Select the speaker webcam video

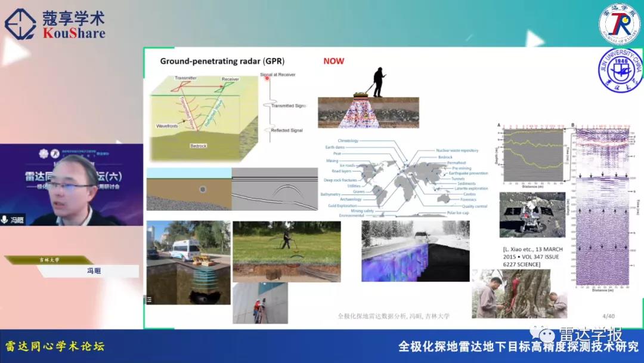click(72, 185)
